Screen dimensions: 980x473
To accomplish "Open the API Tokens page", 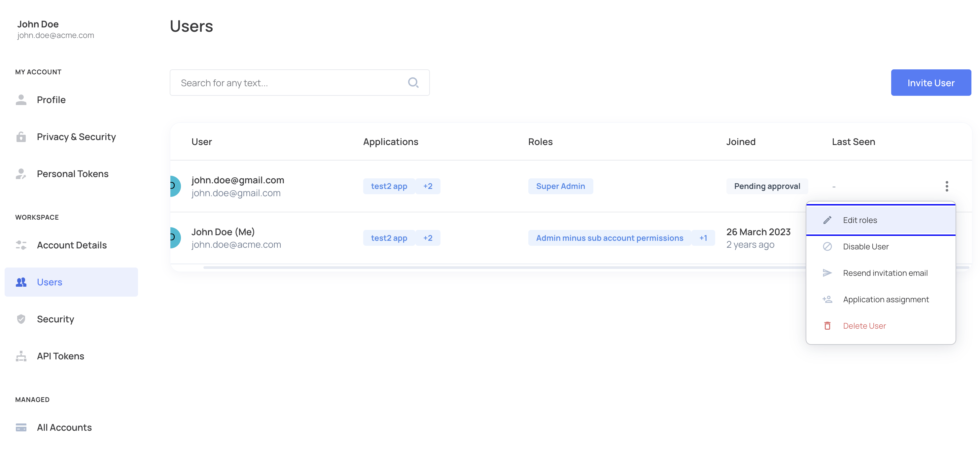I will [x=60, y=356].
